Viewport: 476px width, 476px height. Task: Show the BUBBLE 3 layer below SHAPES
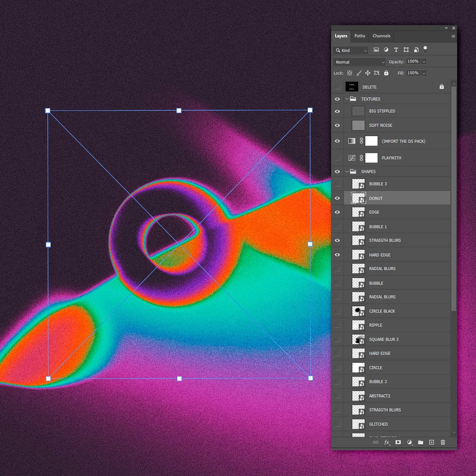[x=337, y=184]
